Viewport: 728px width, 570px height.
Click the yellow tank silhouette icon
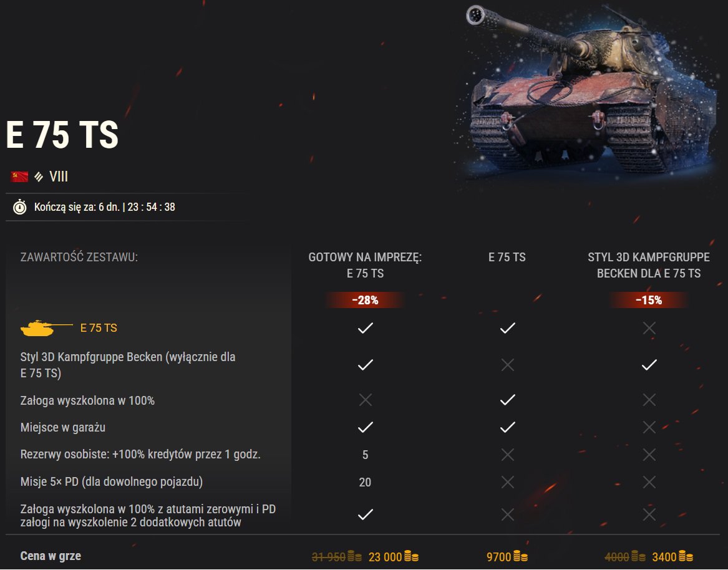coord(46,327)
